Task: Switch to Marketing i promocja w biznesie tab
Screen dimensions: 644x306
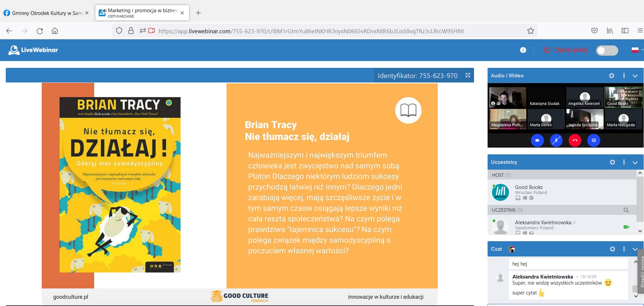Action: click(142, 13)
